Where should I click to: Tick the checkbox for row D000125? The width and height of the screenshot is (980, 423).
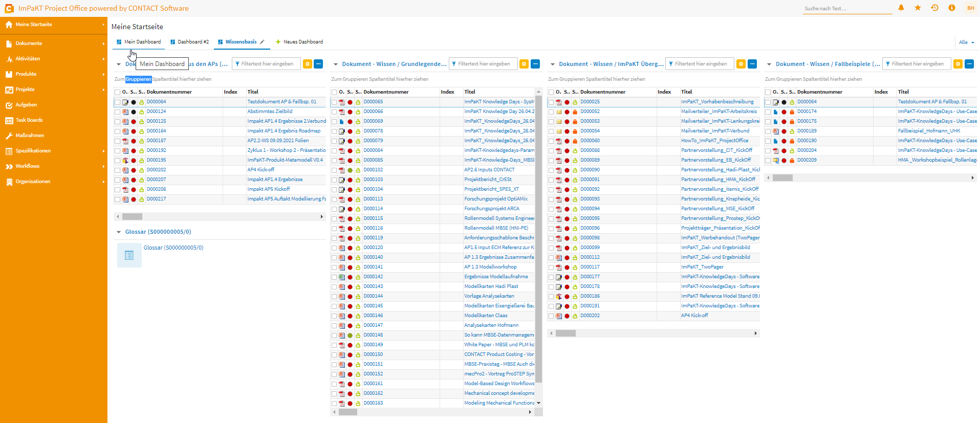pyautogui.click(x=117, y=122)
